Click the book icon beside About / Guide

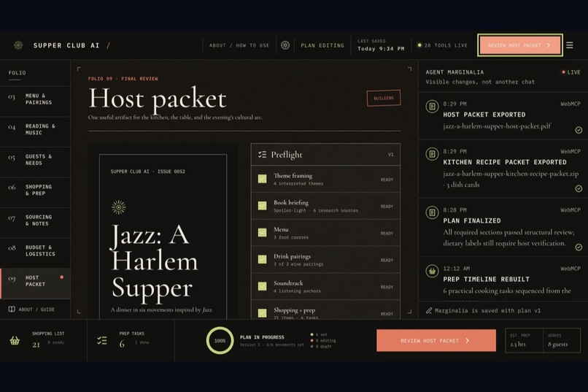[x=12, y=310]
